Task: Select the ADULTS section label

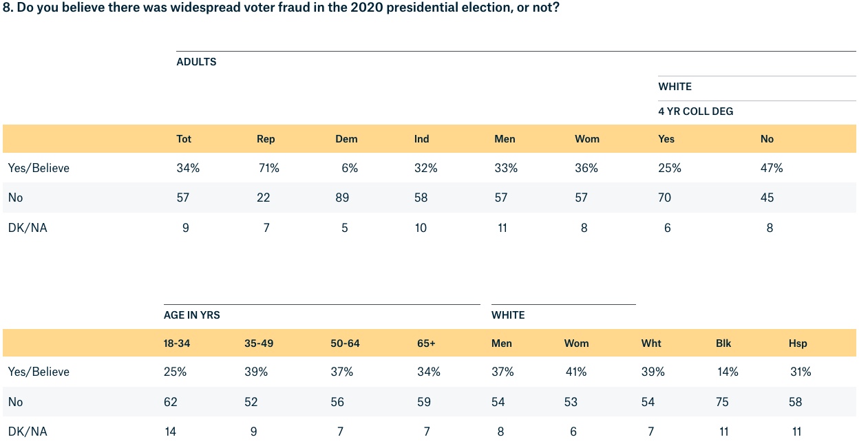Action: tap(196, 62)
